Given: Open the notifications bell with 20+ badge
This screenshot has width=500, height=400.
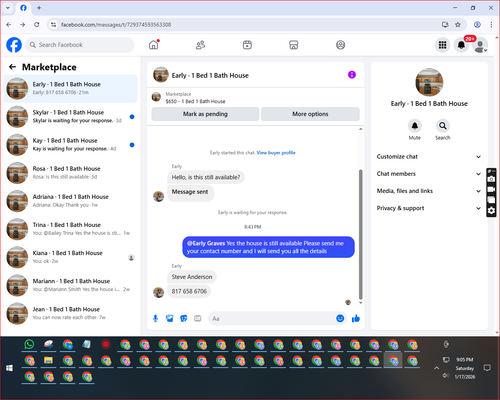Looking at the screenshot, I should pos(461,45).
